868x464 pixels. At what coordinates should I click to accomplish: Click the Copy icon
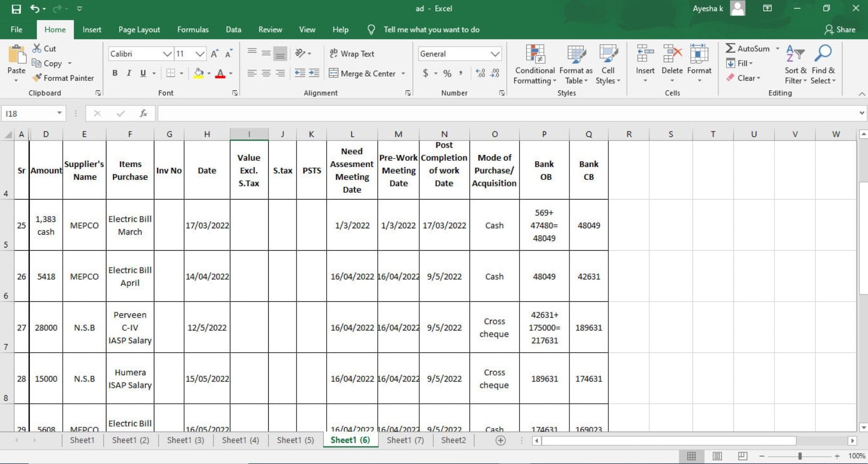(x=37, y=63)
